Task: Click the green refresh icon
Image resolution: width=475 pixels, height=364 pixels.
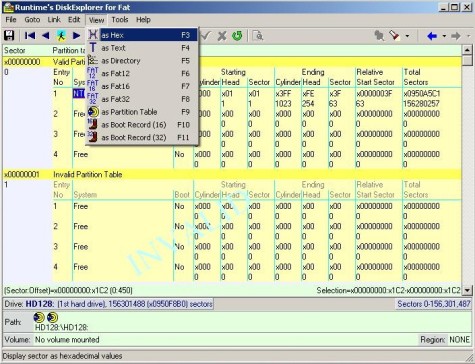Action: (237, 36)
